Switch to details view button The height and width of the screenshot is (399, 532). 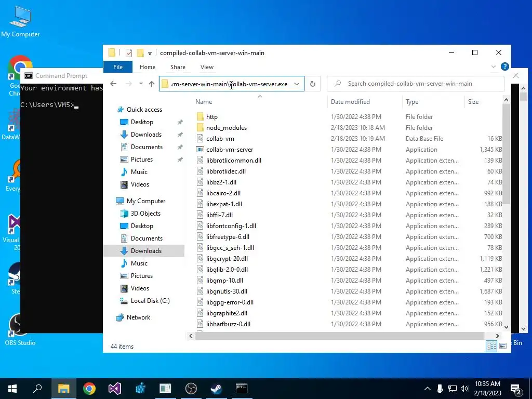tap(491, 346)
